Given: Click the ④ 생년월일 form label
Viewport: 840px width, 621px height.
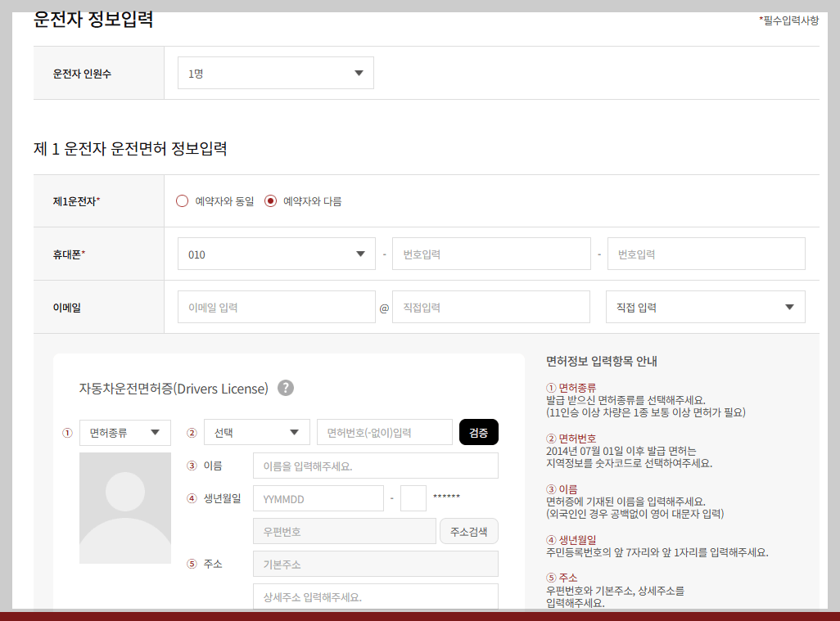Looking at the screenshot, I should 214,498.
